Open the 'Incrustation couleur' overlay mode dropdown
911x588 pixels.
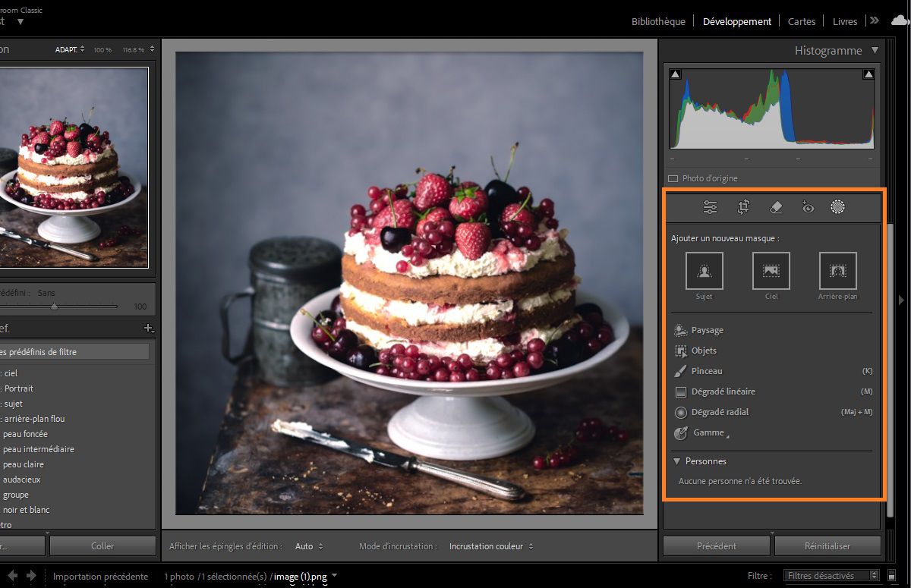[x=491, y=546]
